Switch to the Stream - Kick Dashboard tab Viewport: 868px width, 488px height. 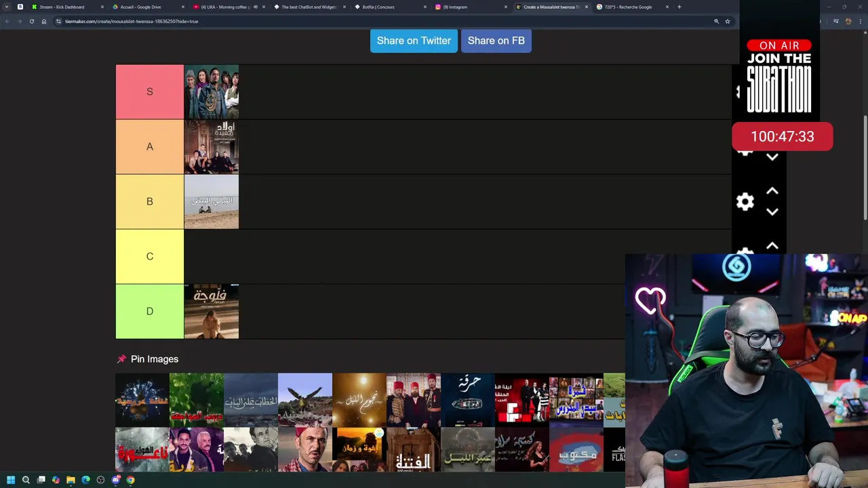(x=67, y=7)
